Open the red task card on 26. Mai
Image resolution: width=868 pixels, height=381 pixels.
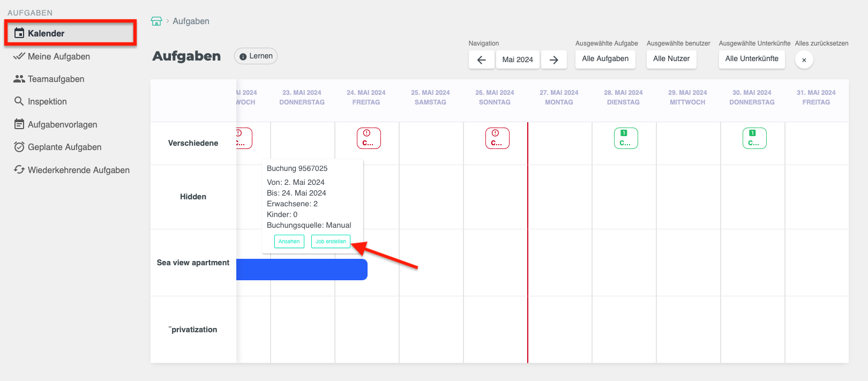(x=497, y=138)
